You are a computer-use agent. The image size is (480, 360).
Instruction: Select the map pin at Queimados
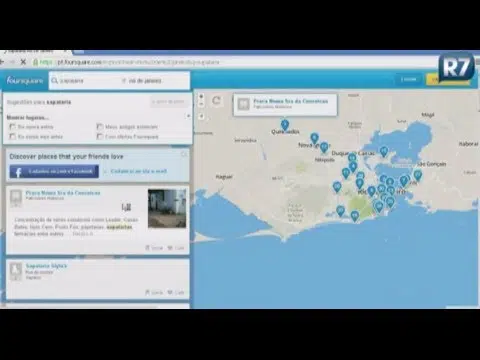click(x=285, y=125)
